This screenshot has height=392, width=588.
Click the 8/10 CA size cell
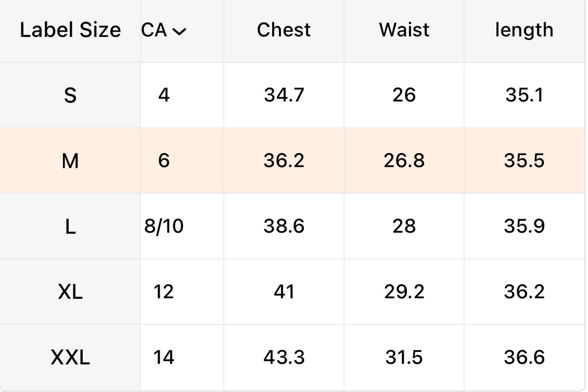[164, 226]
